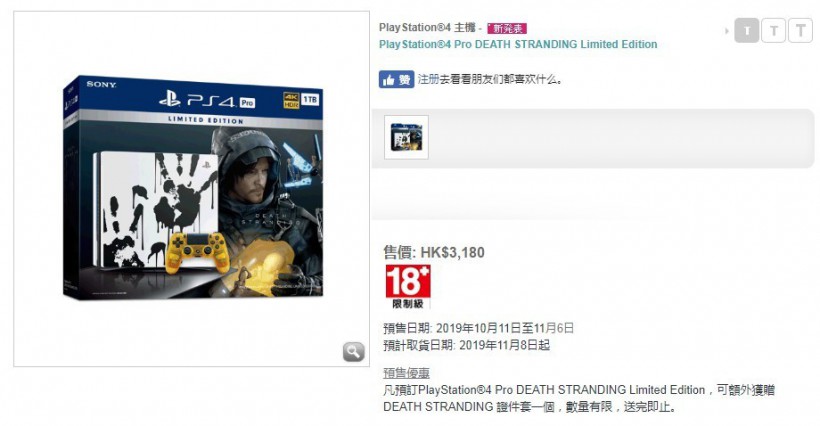Click the PlayStation®4 主機 category text

click(x=427, y=28)
